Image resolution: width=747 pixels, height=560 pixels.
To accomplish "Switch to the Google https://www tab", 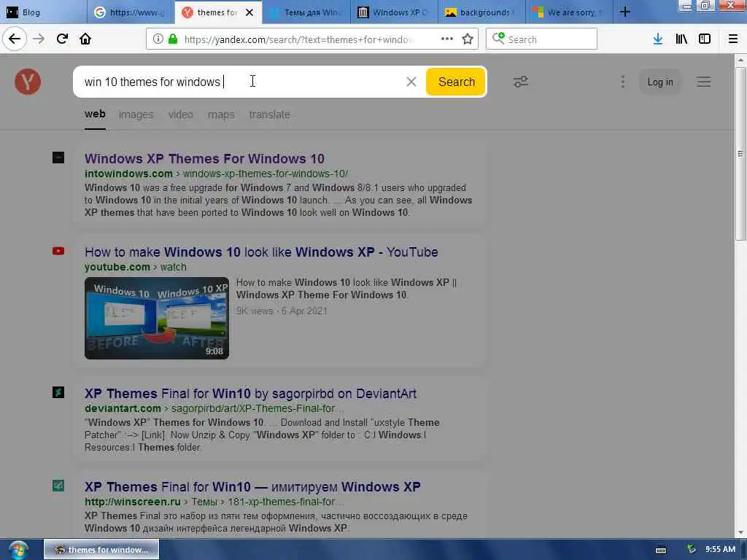I will (x=131, y=12).
